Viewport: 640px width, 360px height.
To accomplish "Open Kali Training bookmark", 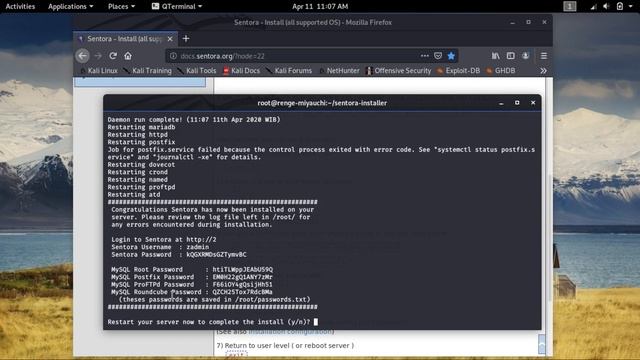I will pos(148,71).
